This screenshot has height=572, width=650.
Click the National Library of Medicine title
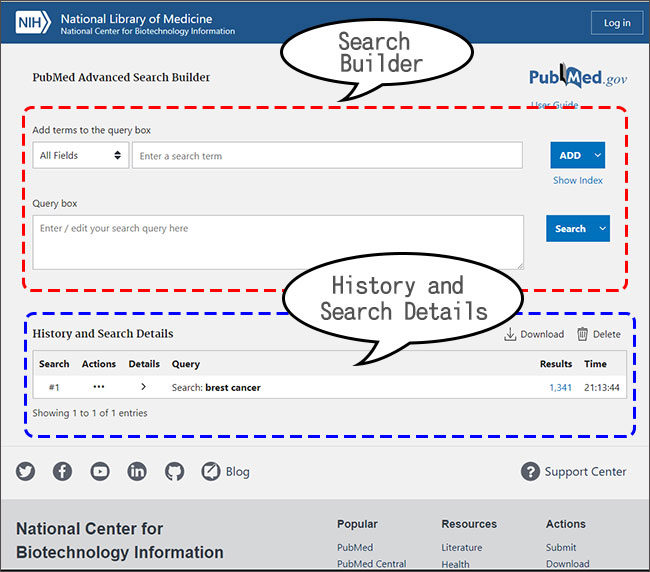click(136, 19)
